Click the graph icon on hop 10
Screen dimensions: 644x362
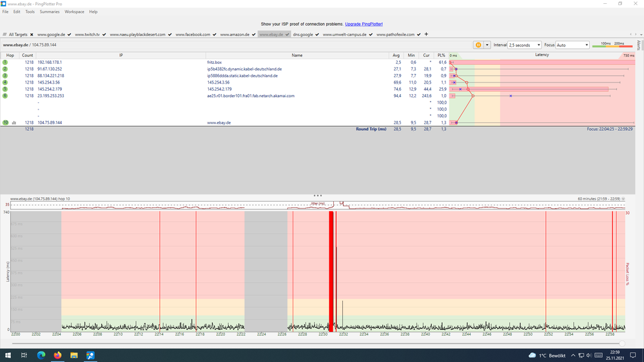point(14,122)
